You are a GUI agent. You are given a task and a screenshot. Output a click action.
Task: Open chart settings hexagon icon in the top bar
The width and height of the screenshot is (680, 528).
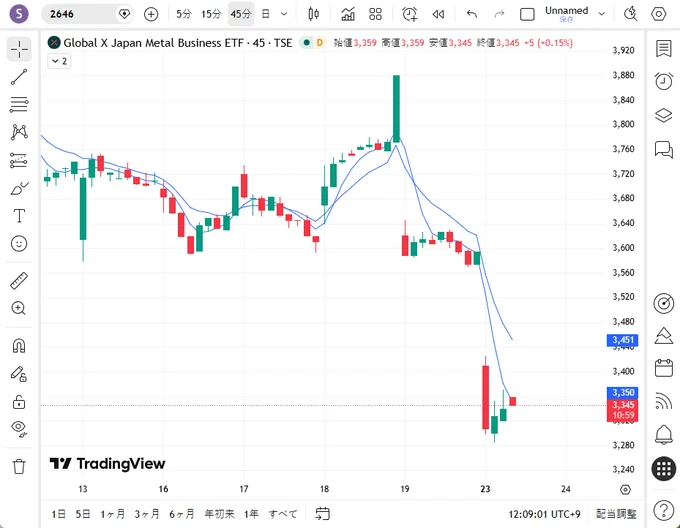tap(658, 14)
